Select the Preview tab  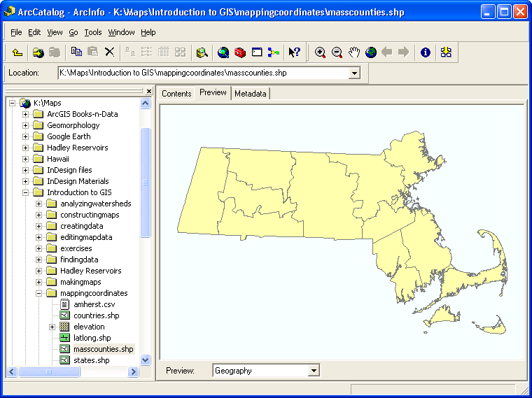[x=213, y=92]
